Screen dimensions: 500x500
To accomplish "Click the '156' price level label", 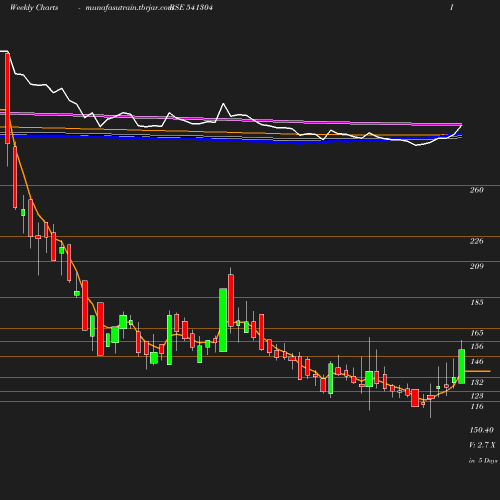I will 477,346.
